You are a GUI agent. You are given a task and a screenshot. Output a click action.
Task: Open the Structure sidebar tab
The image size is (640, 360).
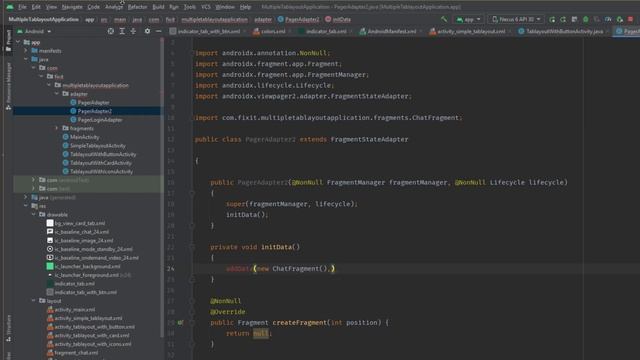click(x=9, y=327)
